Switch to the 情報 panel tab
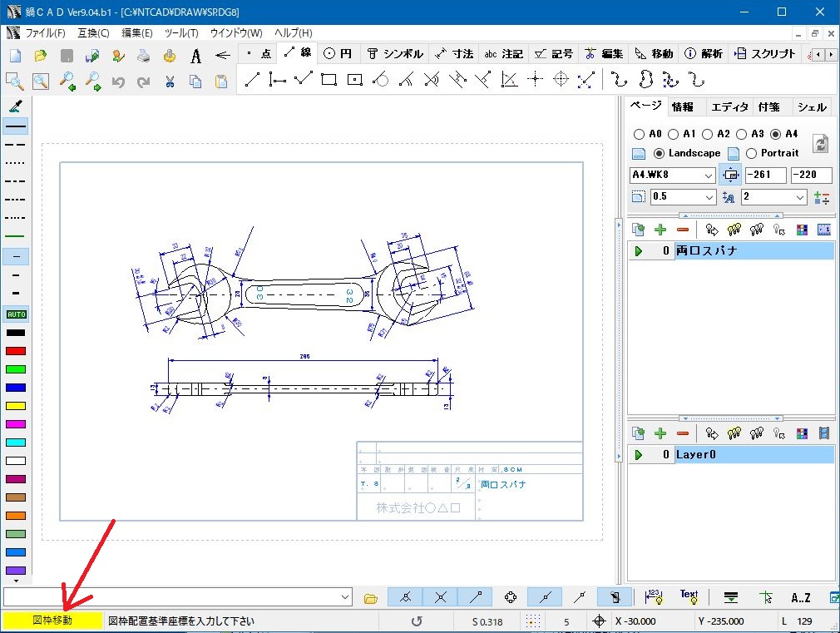 point(683,107)
